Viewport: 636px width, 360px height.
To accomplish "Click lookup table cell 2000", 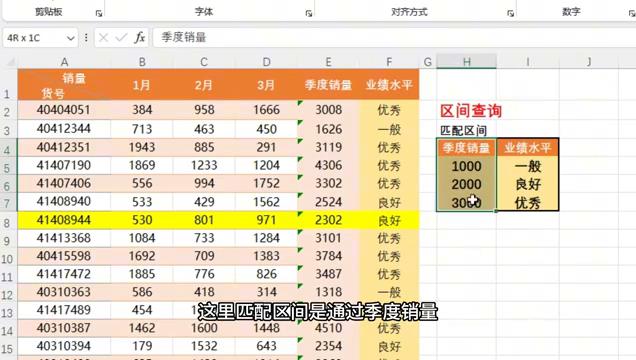I will 466,184.
